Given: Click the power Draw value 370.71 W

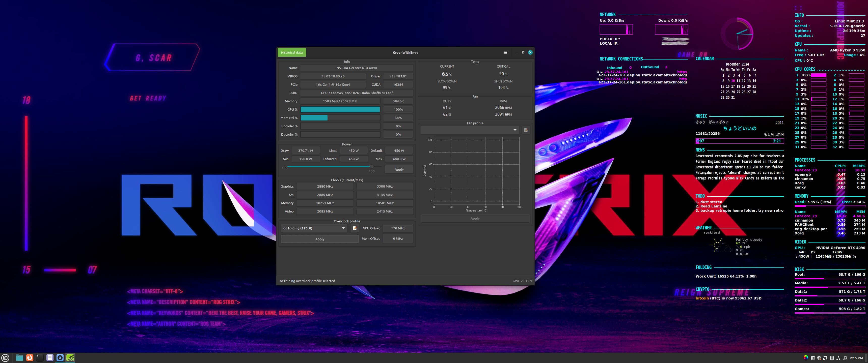Looking at the screenshot, I should pos(305,151).
